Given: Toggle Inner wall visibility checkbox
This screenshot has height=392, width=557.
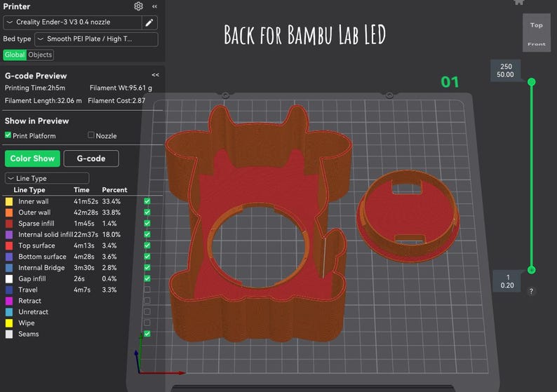Looking at the screenshot, I should pyautogui.click(x=147, y=201).
